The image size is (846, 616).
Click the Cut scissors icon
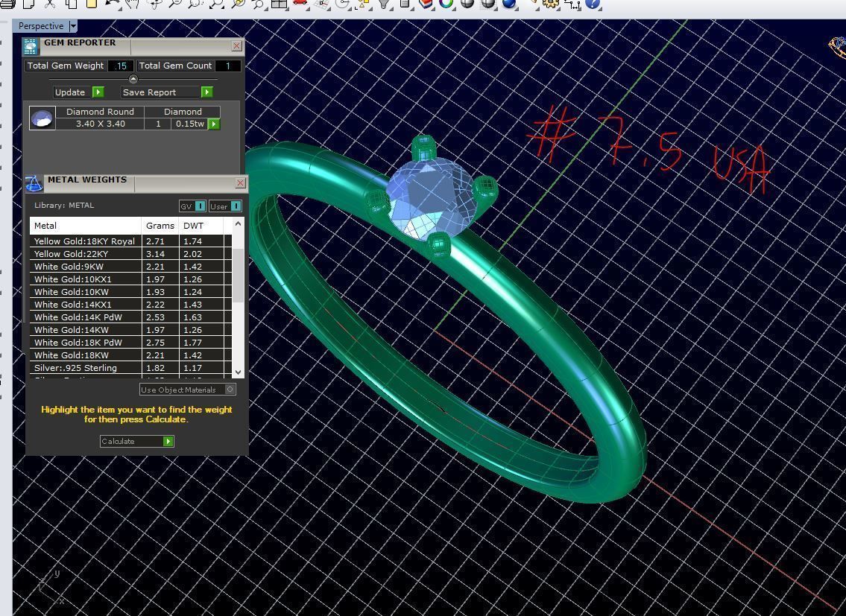tap(50, 4)
